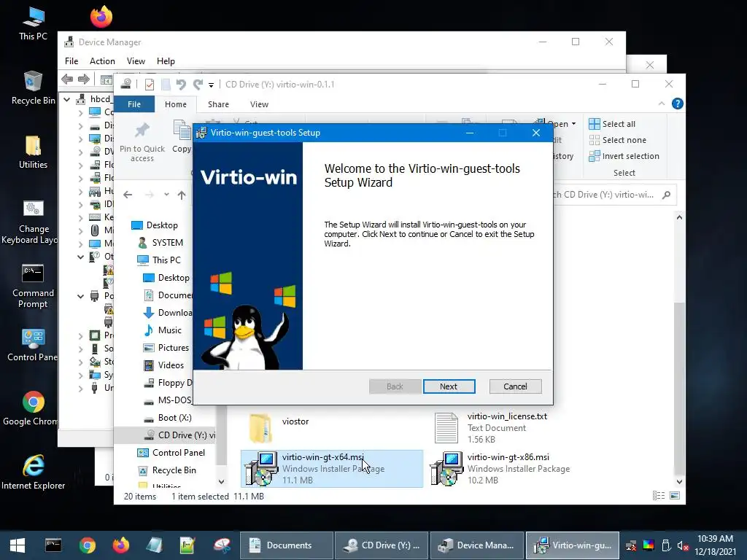Launch Command Prompt from desktop icon
747x560 pixels.
(x=33, y=286)
